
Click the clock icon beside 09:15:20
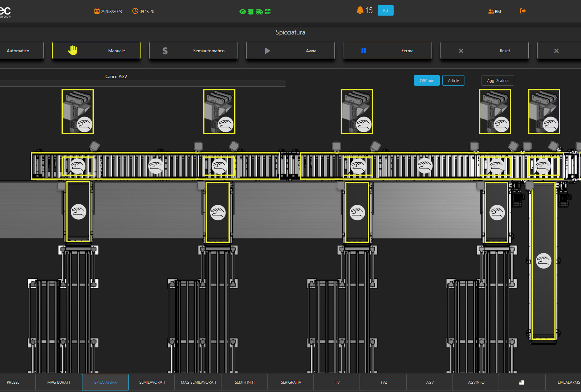coord(135,11)
